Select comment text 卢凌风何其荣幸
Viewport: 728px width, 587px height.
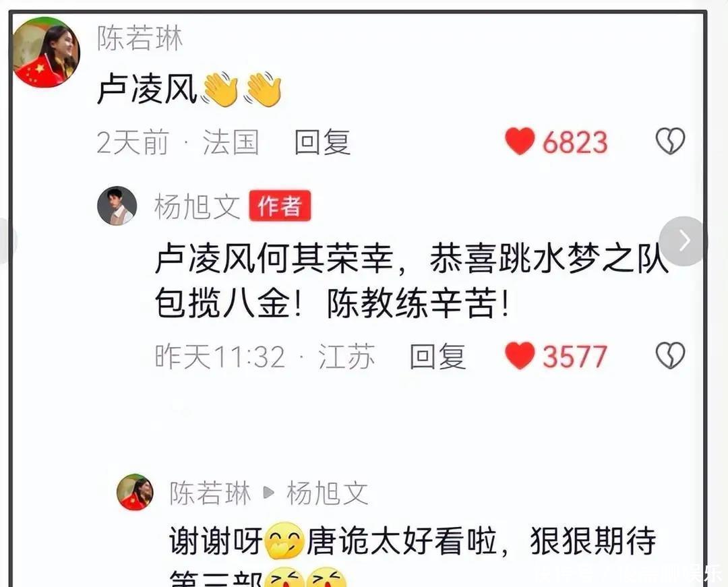274,258
